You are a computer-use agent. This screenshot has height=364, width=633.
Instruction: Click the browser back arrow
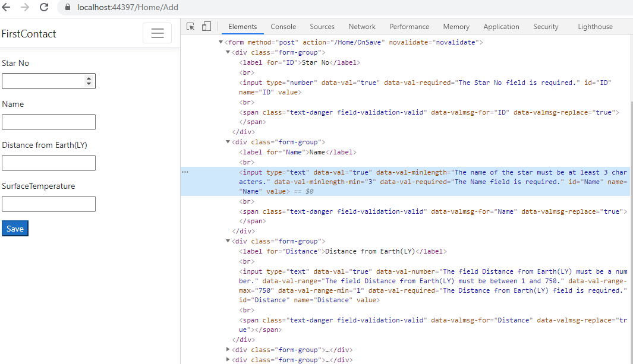pyautogui.click(x=7, y=8)
